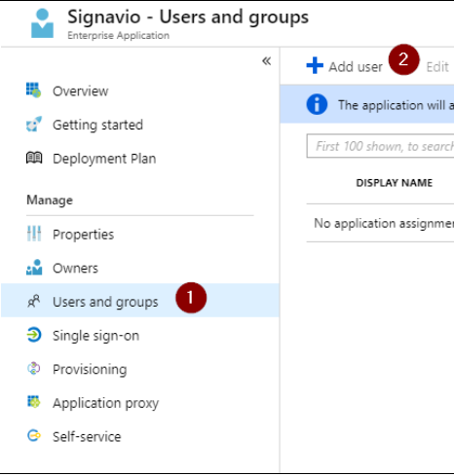The image size is (454, 476).
Task: Click the Properties sliders icon
Action: click(x=34, y=234)
